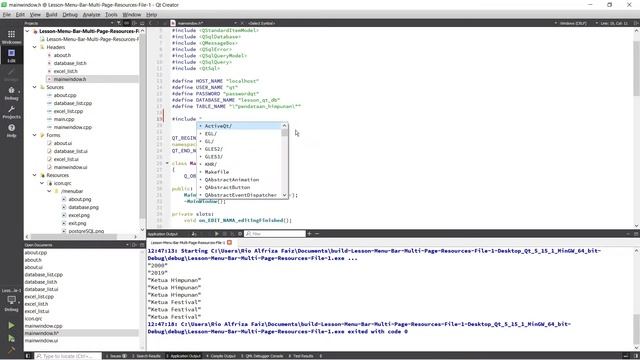This screenshot has height=360, width=640.
Task: Switch to the Search Results tab
Action: tap(147, 356)
